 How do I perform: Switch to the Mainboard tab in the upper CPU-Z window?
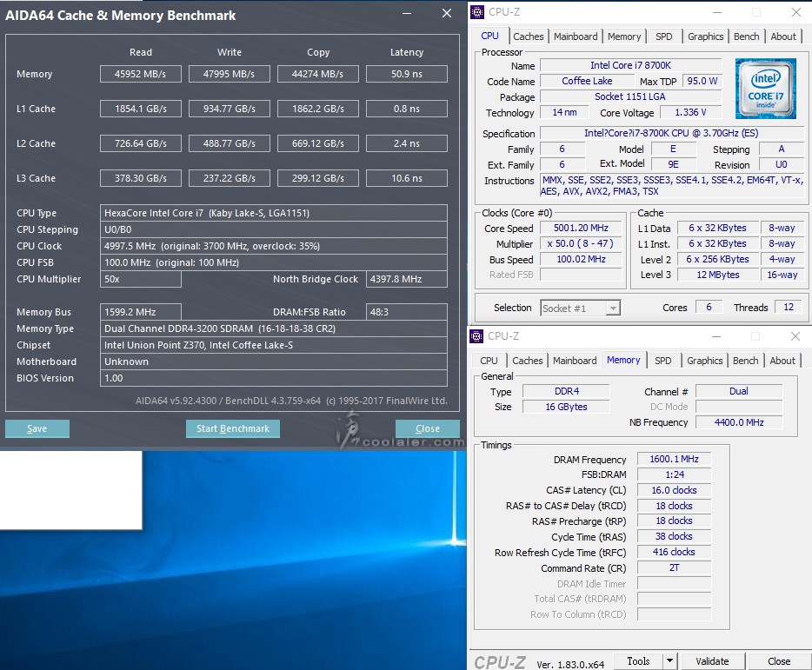(576, 36)
